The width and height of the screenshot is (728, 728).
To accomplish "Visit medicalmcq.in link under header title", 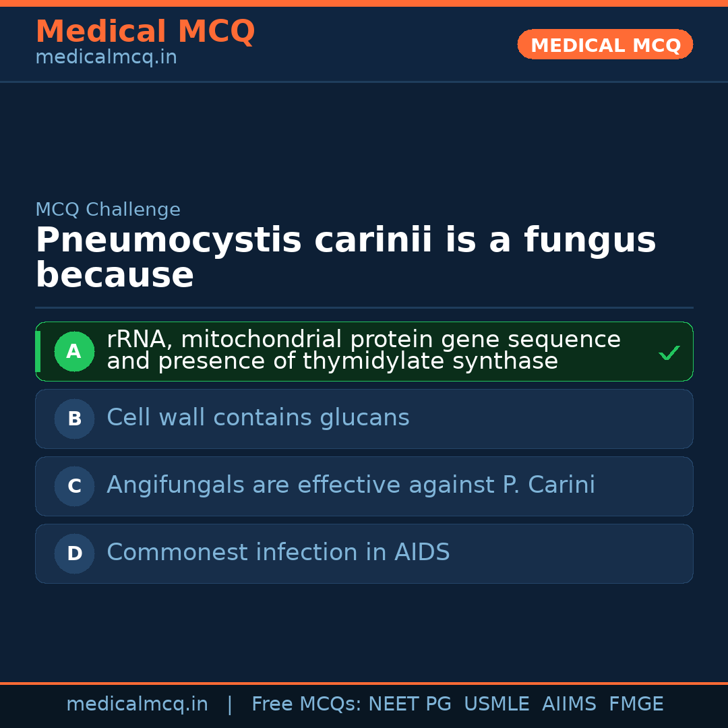I will [106, 58].
